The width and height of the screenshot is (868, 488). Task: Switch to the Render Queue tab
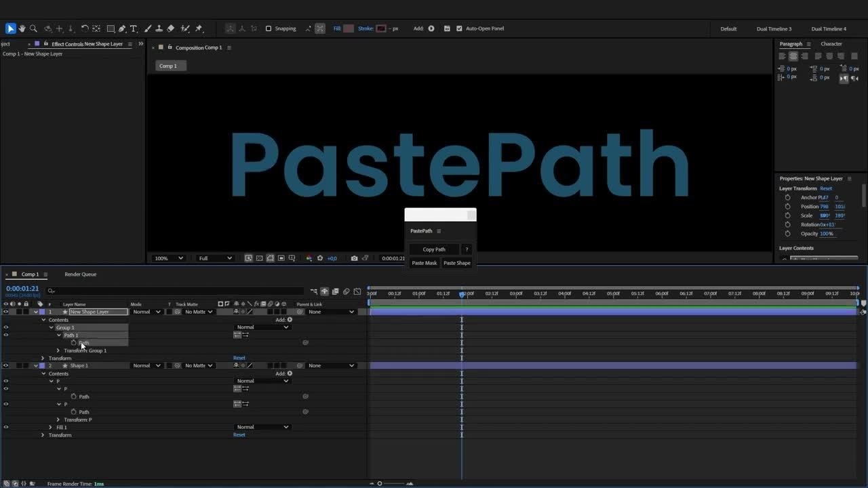[80, 274]
